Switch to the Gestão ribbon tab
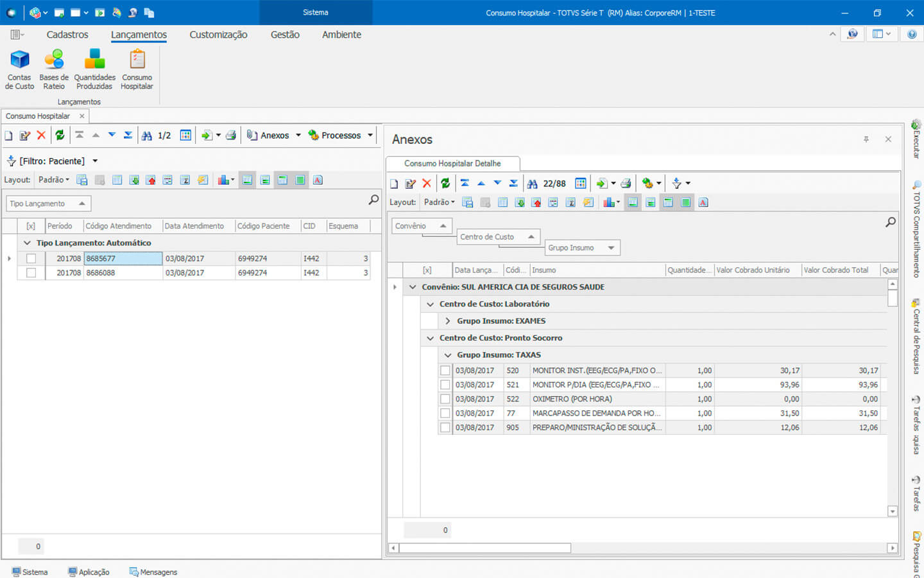 point(285,35)
